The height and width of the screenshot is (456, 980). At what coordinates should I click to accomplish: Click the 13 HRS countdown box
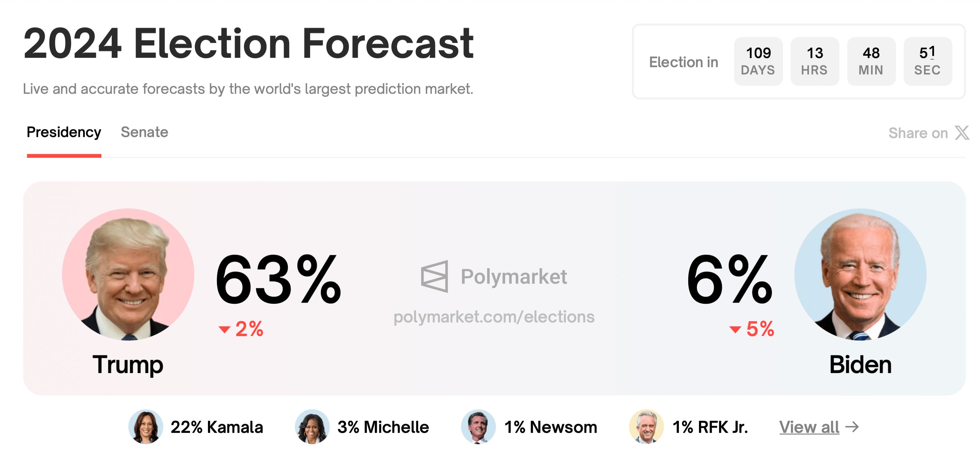coord(815,61)
